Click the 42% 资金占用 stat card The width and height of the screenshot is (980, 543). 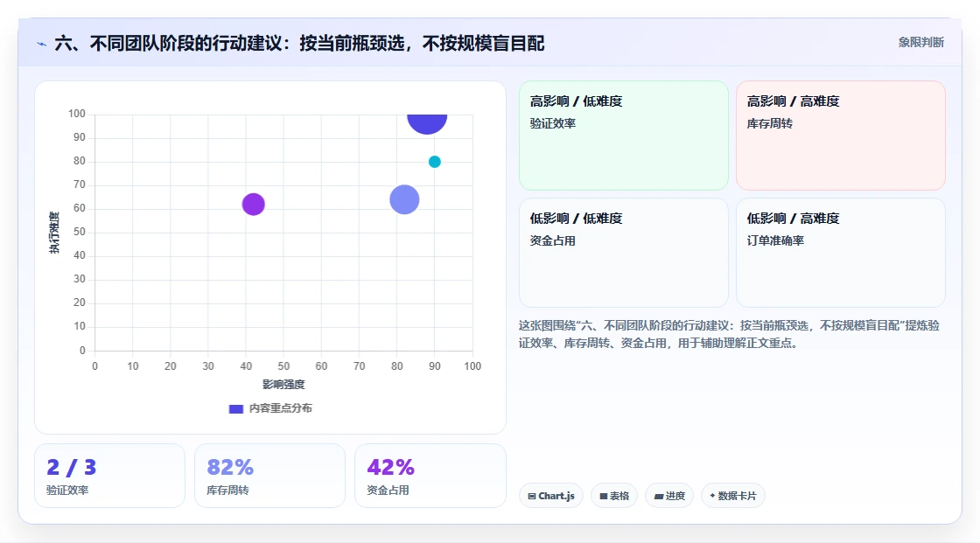(430, 477)
